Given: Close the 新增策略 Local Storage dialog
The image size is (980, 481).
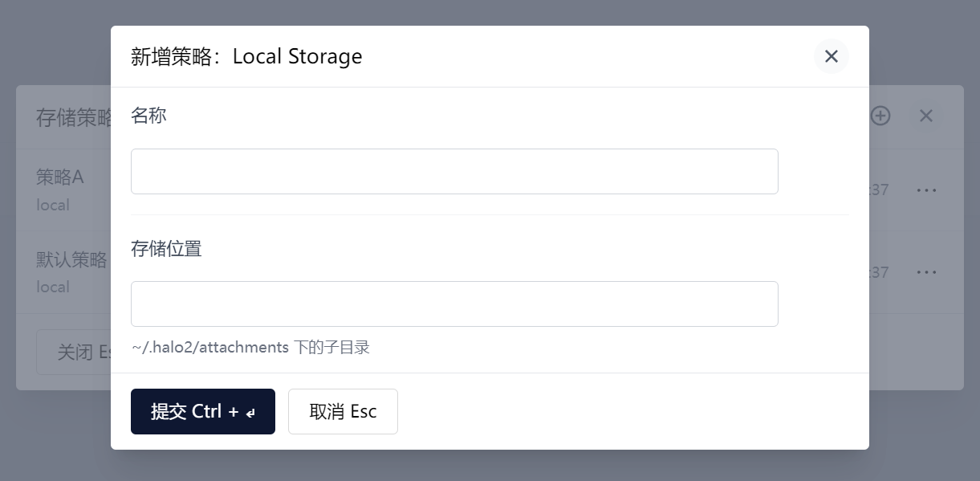Looking at the screenshot, I should click(x=832, y=56).
